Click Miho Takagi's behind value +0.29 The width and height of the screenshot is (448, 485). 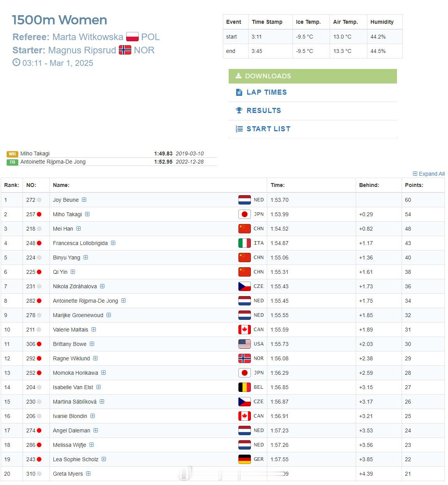pyautogui.click(x=366, y=214)
